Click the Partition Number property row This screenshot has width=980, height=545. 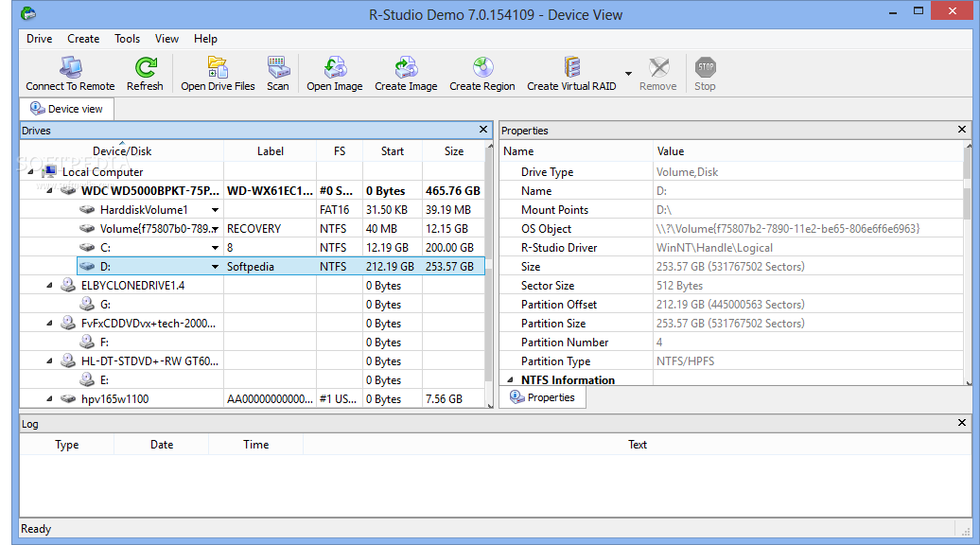(x=731, y=343)
